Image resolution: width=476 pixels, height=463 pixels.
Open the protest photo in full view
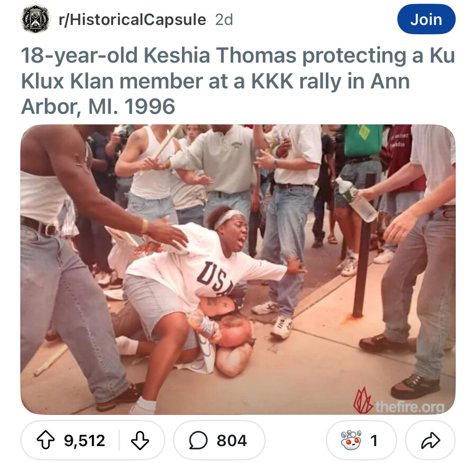[x=237, y=269]
